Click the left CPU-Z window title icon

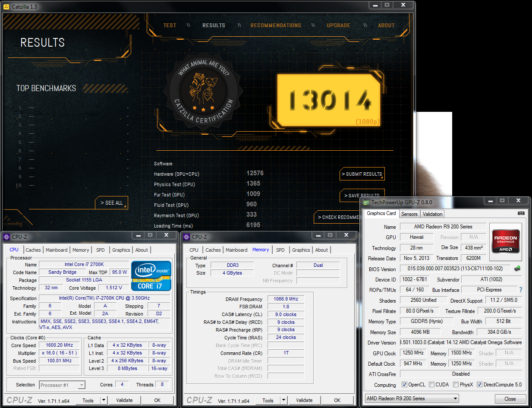coord(6,237)
